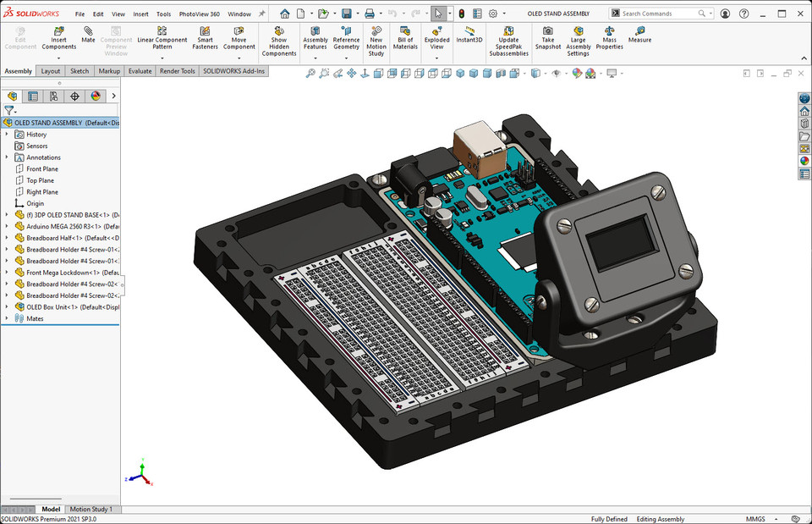This screenshot has width=812, height=524.
Task: Toggle Show Hidden Components
Action: (278, 40)
